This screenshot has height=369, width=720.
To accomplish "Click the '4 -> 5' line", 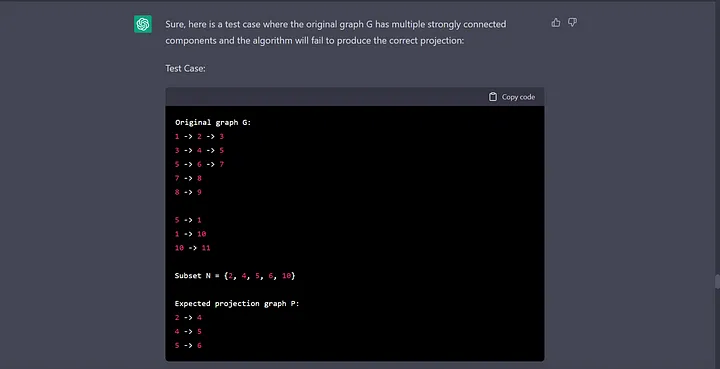I will pyautogui.click(x=188, y=331).
